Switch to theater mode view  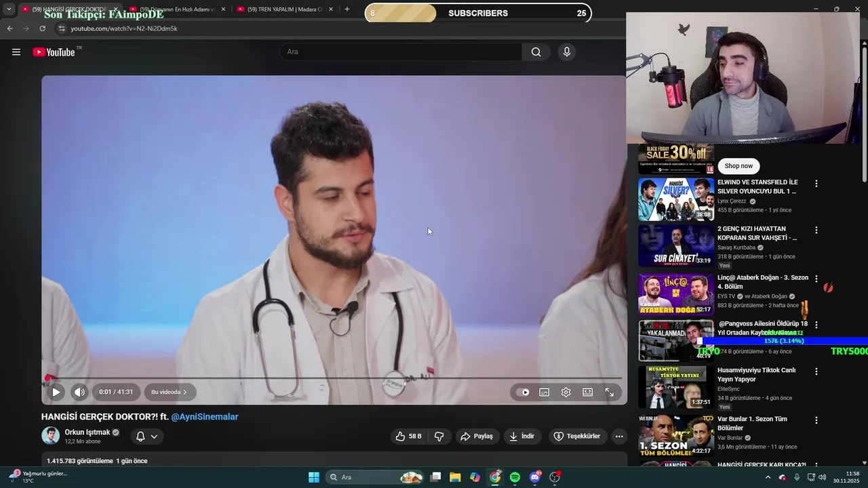[x=587, y=392]
